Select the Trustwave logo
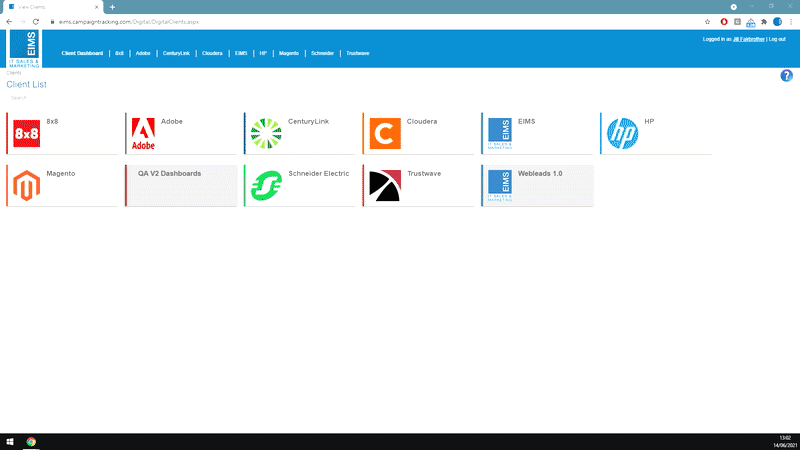This screenshot has width=800, height=450. point(385,185)
